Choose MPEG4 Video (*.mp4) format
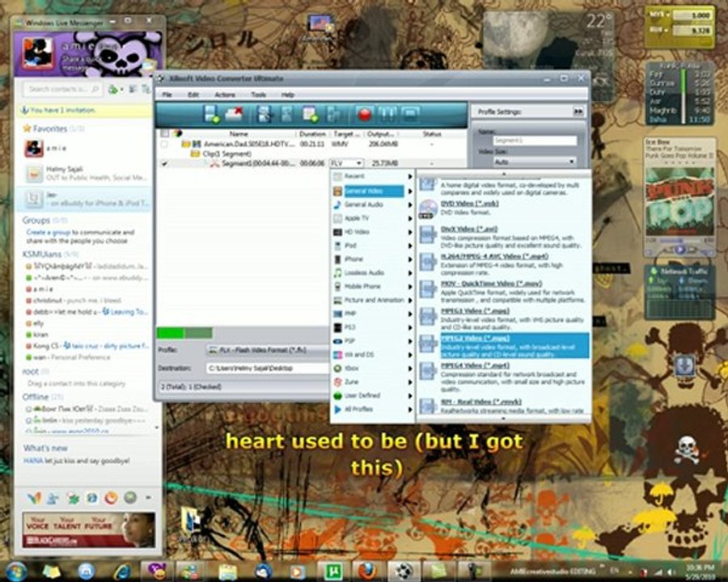Image resolution: width=728 pixels, height=582 pixels. point(504,377)
